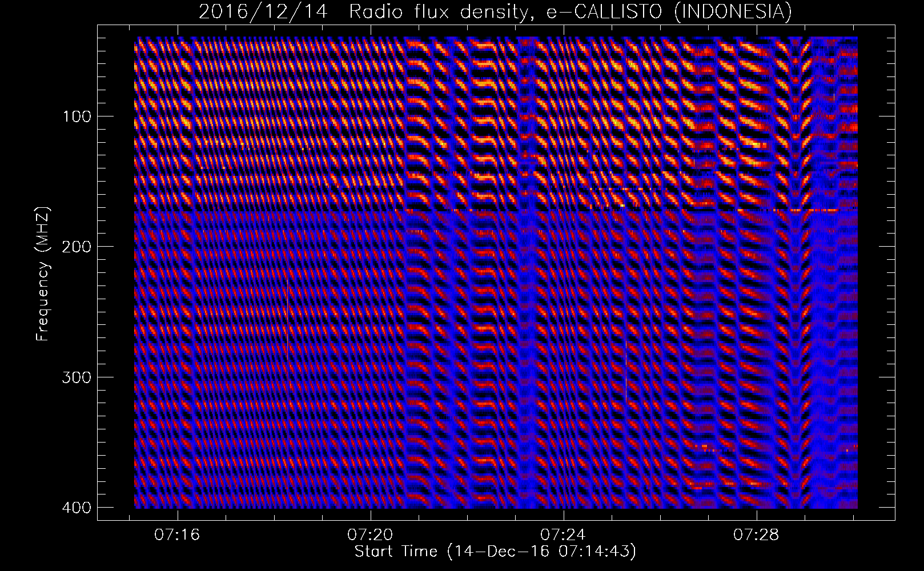The width and height of the screenshot is (924, 571).
Task: Click the plot title '2016/12/14 Radio flux density'
Action: tap(368, 12)
